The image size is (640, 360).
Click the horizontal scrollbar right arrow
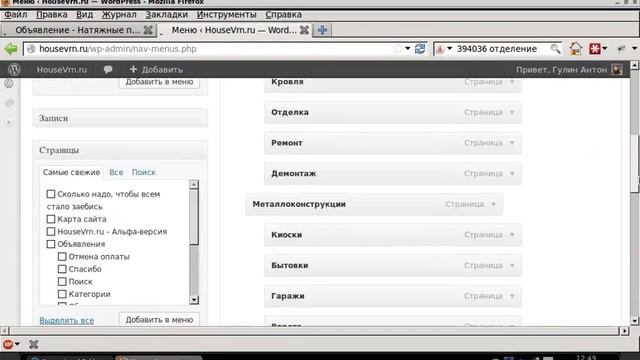[624, 331]
